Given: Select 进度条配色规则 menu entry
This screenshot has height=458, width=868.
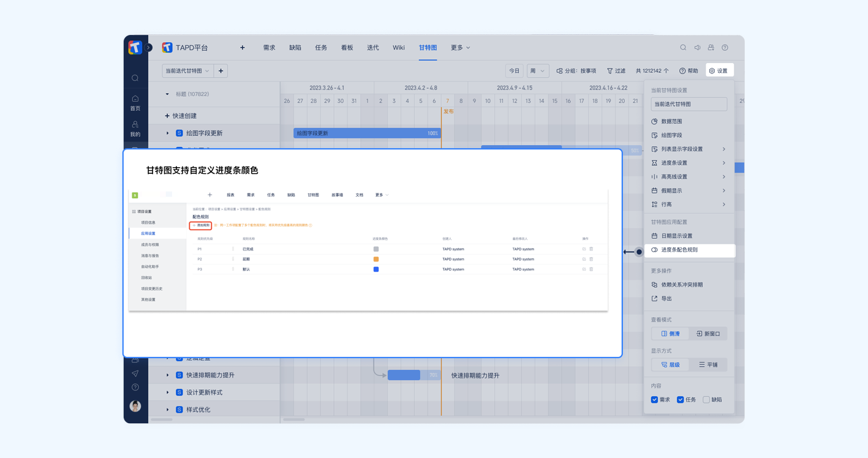Looking at the screenshot, I should 690,250.
